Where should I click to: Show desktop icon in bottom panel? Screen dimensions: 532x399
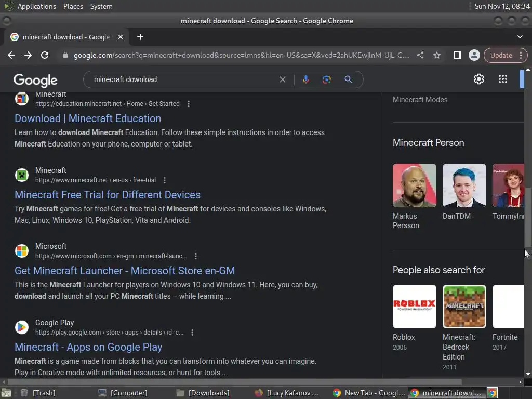[x=6, y=393]
